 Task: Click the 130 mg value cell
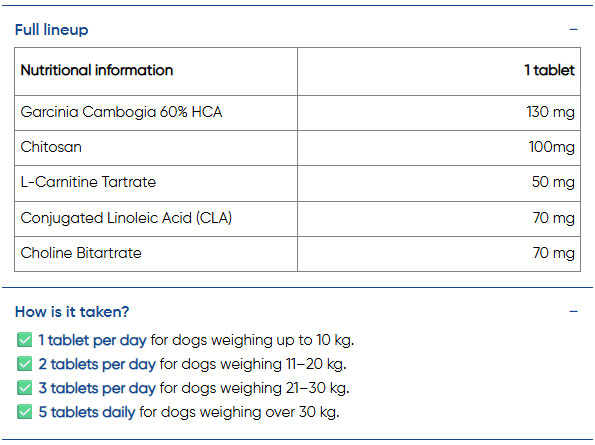click(439, 113)
